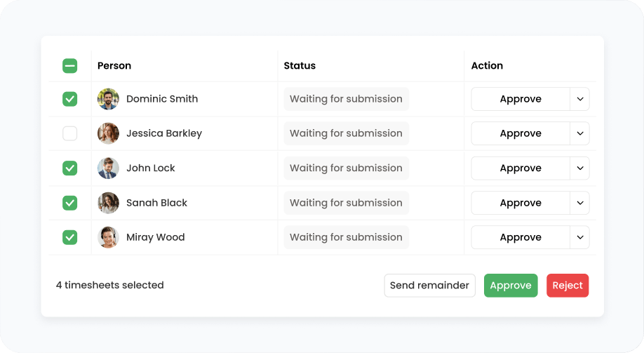644x353 pixels.
Task: Open the action dropdown for Sanah Black
Action: coord(580,203)
